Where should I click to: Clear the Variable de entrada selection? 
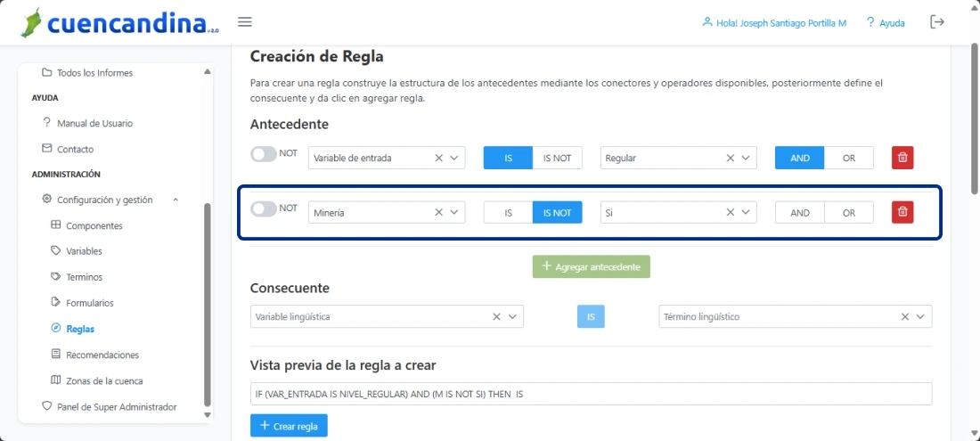pyautogui.click(x=438, y=158)
